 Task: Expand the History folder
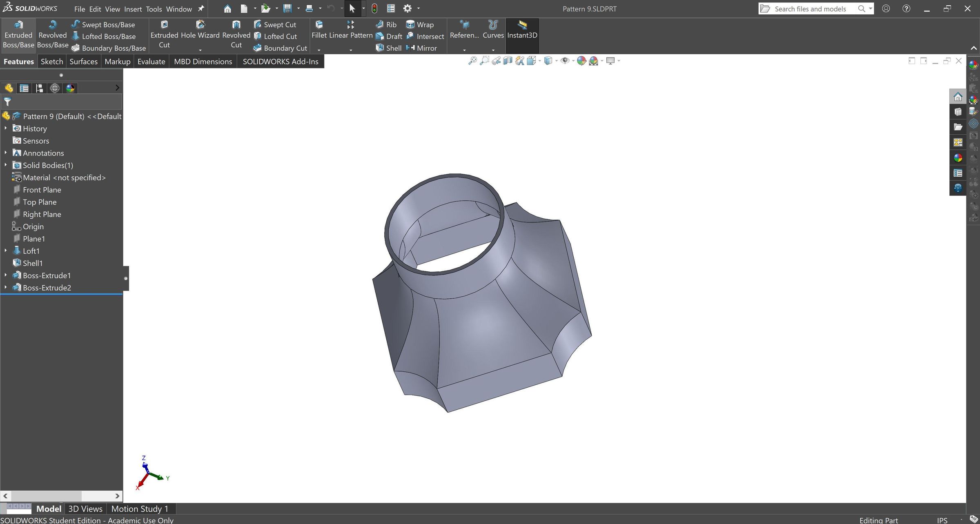click(6, 128)
